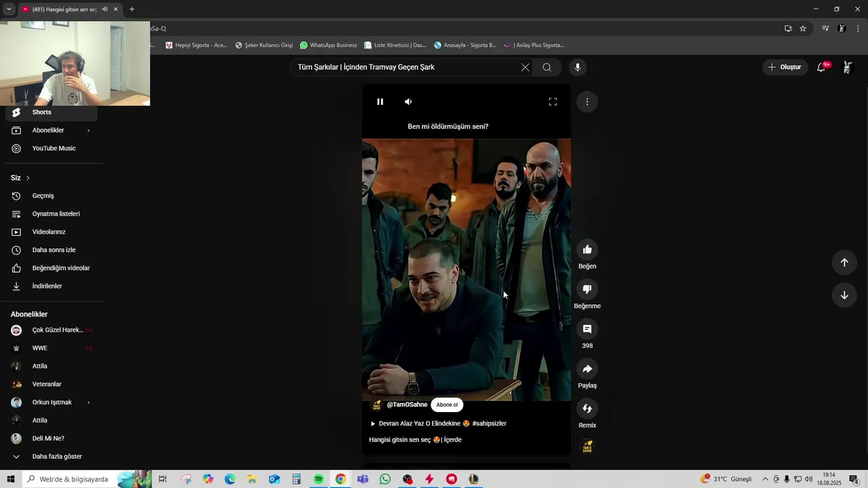
Task: Click the #sahipsizler hashtag
Action: pyautogui.click(x=489, y=424)
